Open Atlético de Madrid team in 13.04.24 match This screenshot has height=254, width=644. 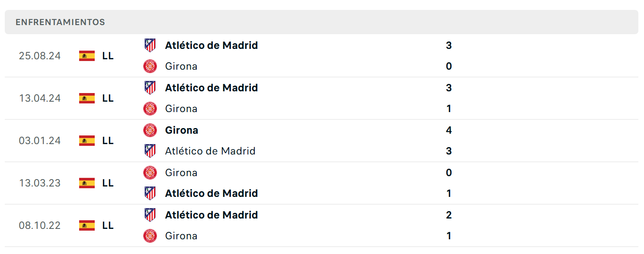click(211, 88)
